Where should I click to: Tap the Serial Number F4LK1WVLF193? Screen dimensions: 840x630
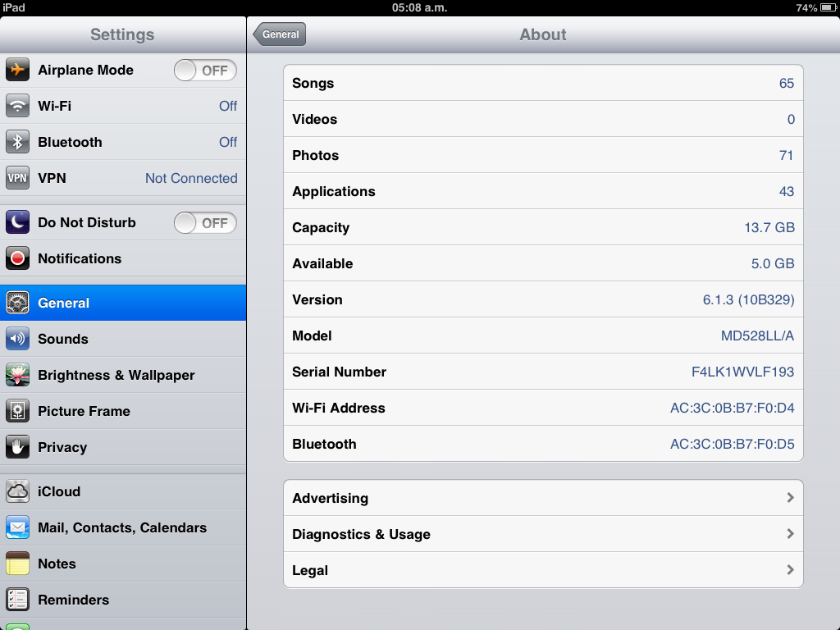click(742, 372)
